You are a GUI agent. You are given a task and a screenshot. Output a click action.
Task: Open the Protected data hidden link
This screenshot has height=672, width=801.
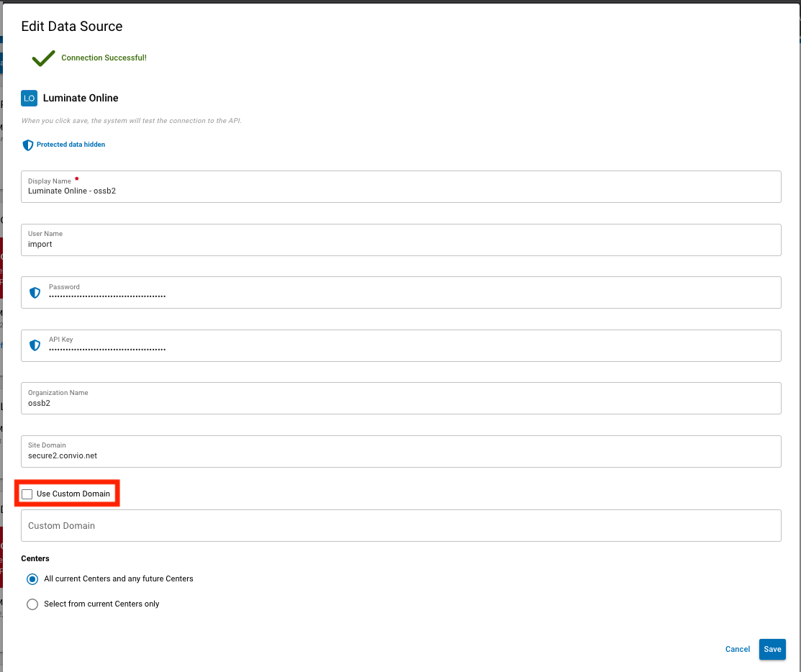(71, 145)
